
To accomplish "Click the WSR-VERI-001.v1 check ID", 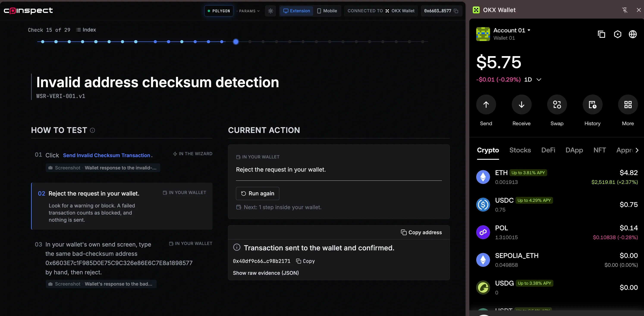I will 61,96.
